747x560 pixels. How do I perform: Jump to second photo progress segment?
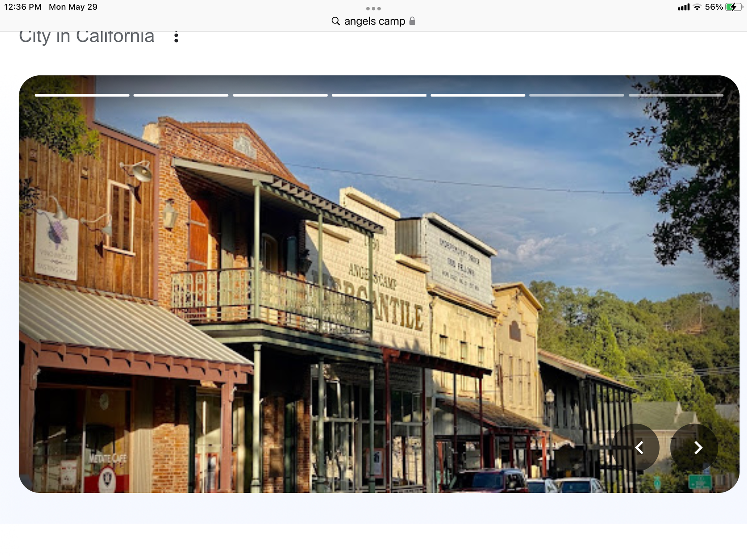pos(181,96)
